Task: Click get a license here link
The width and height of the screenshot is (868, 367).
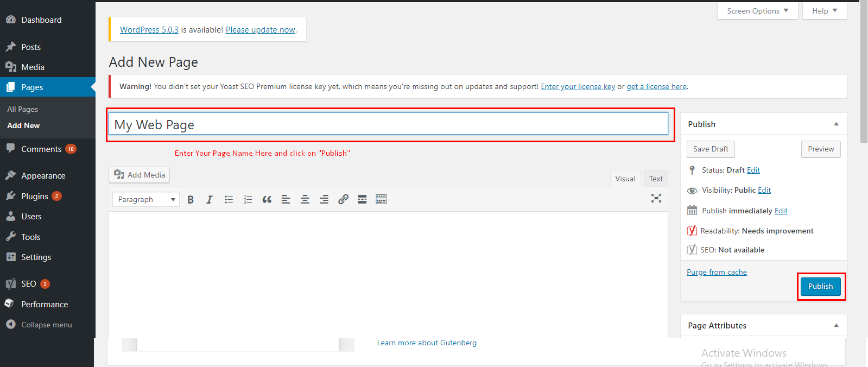Action: coord(657,86)
